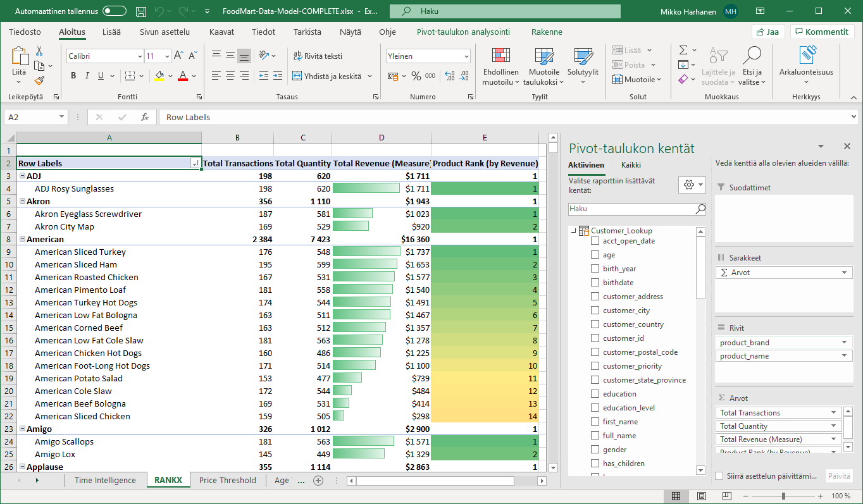
Task: Open Etsi ja valitse magnifier
Action: click(x=752, y=67)
